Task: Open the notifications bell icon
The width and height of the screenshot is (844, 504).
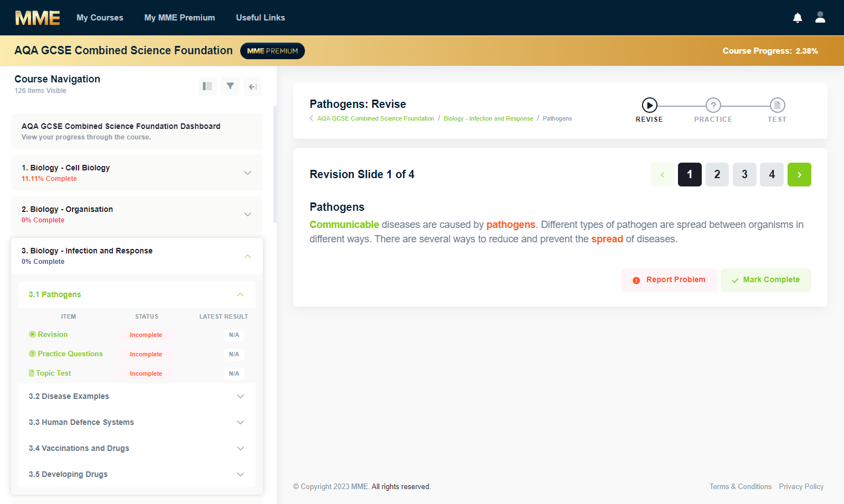Action: pos(798,18)
